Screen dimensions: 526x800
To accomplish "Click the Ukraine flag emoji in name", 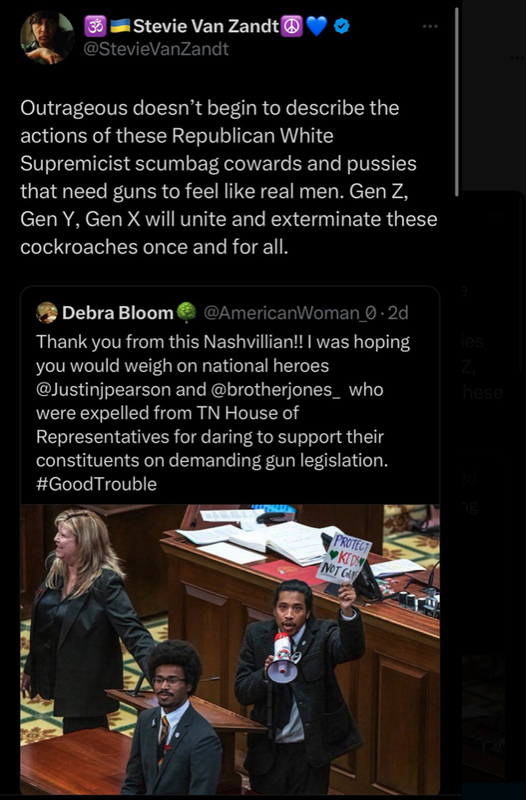I will (120, 26).
